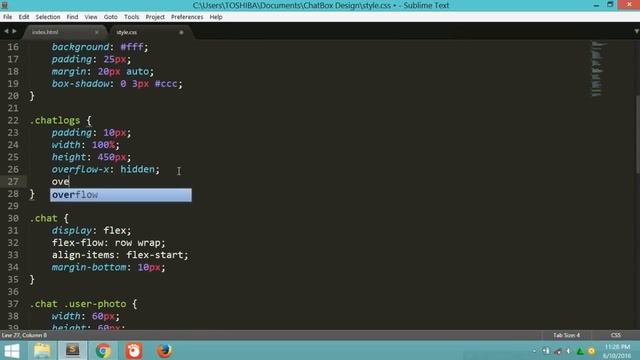
Task: Open Firefox from the taskbar
Action: coord(164,351)
